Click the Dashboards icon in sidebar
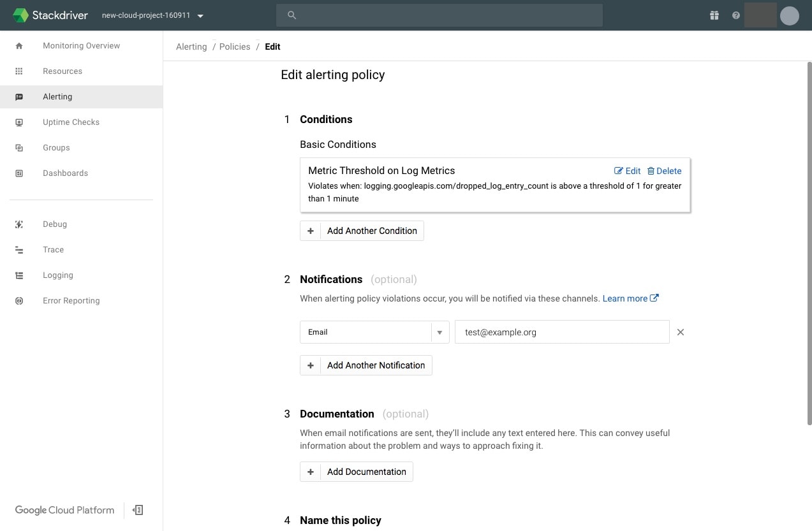812x531 pixels. click(19, 173)
